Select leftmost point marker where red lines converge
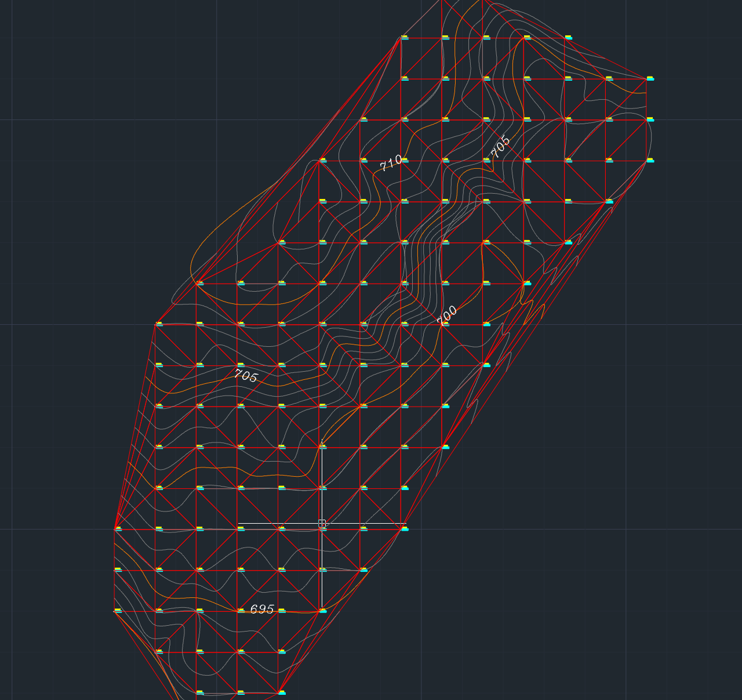The height and width of the screenshot is (700, 742). [x=118, y=528]
